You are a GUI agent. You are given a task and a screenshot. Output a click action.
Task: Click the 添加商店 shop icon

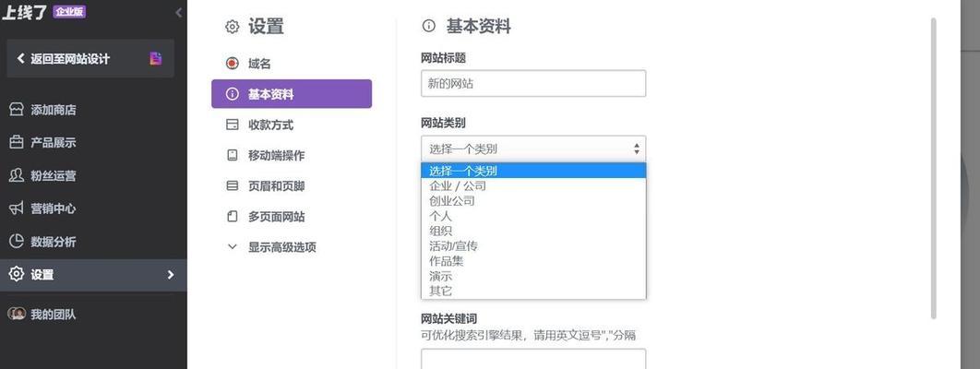17,109
